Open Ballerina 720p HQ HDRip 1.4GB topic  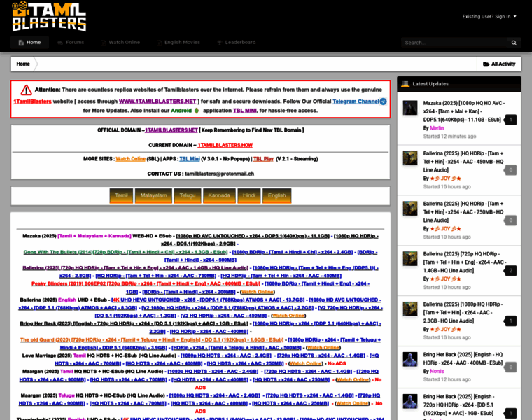465,262
